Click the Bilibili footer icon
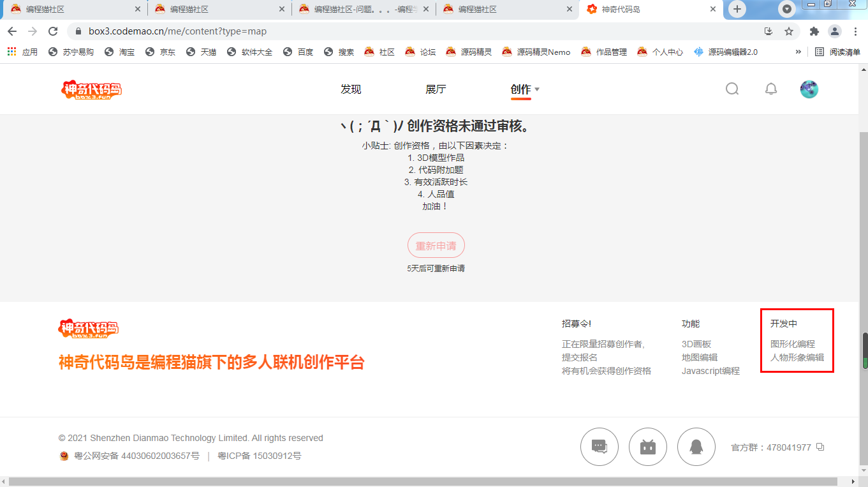Image resolution: width=868 pixels, height=487 pixels. pyautogui.click(x=648, y=447)
